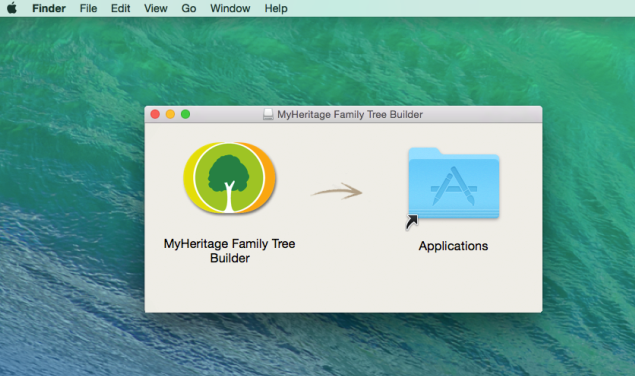Open the Apple menu
635x376 pixels.
click(12, 8)
